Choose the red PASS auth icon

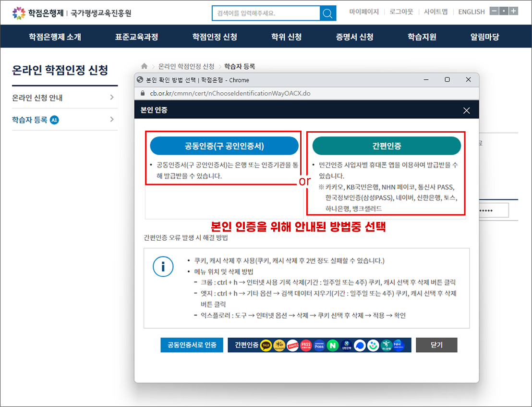(x=306, y=345)
